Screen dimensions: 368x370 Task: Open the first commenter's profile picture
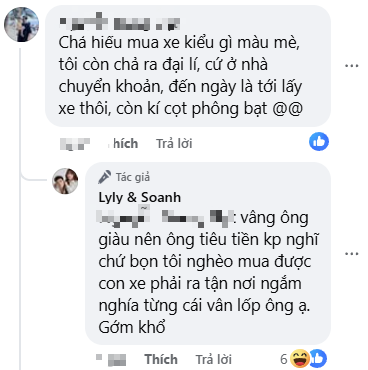(22, 25)
